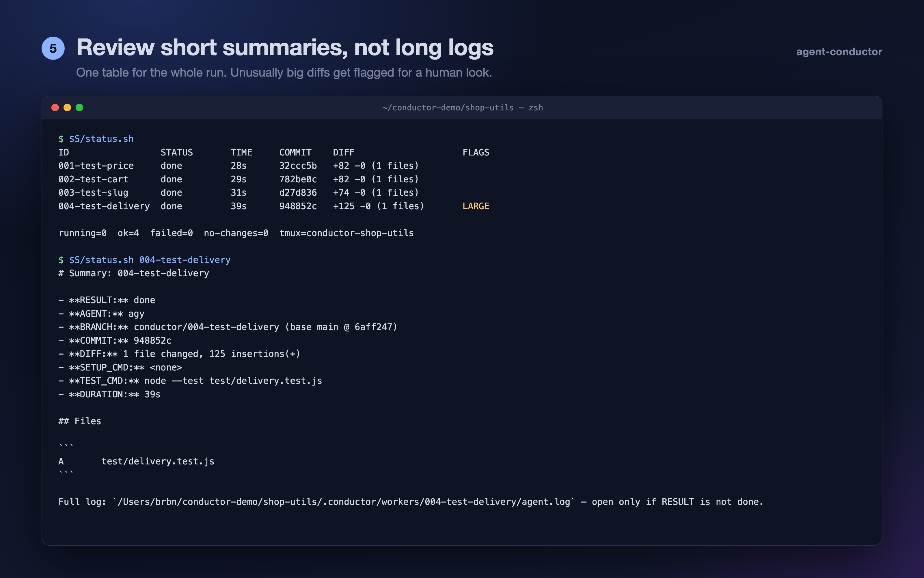Click the DIFF column header
The height and width of the screenshot is (578, 924).
pyautogui.click(x=344, y=152)
